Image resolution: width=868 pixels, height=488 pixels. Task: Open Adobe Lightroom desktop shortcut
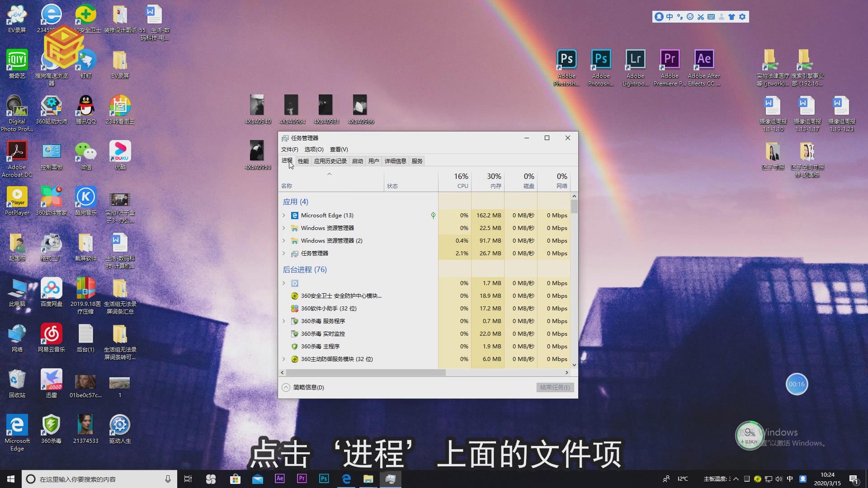pyautogui.click(x=635, y=68)
